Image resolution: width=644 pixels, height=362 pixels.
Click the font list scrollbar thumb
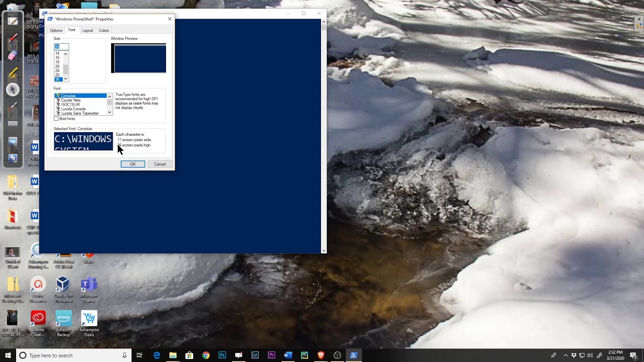pos(109,102)
